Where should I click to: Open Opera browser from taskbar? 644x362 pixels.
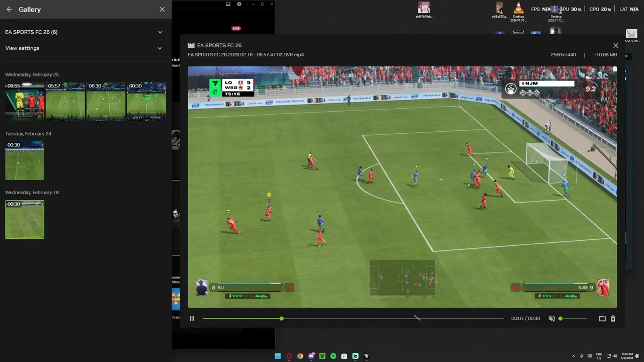(289, 356)
